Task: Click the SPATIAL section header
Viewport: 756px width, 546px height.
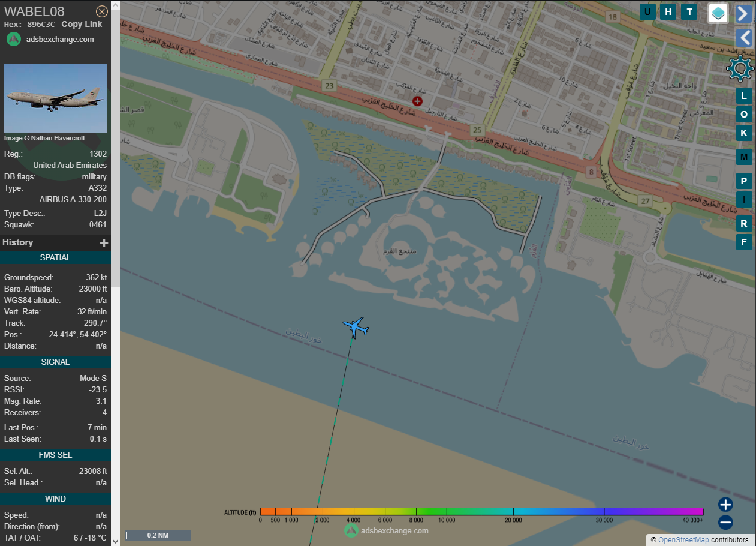Action: (55, 257)
